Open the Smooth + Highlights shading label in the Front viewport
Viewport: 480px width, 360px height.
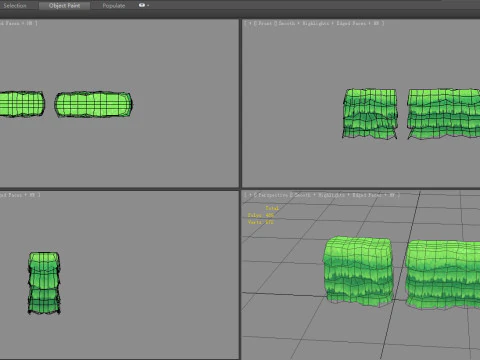pyautogui.click(x=304, y=23)
